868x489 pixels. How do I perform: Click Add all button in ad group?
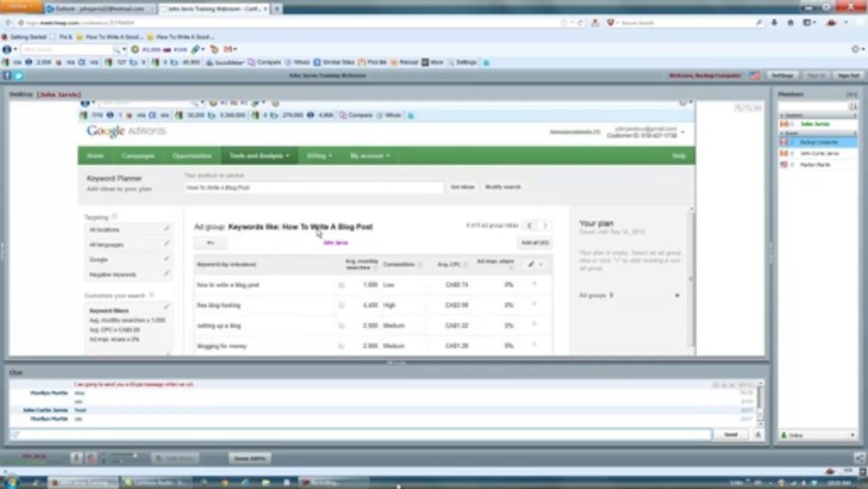tap(535, 242)
